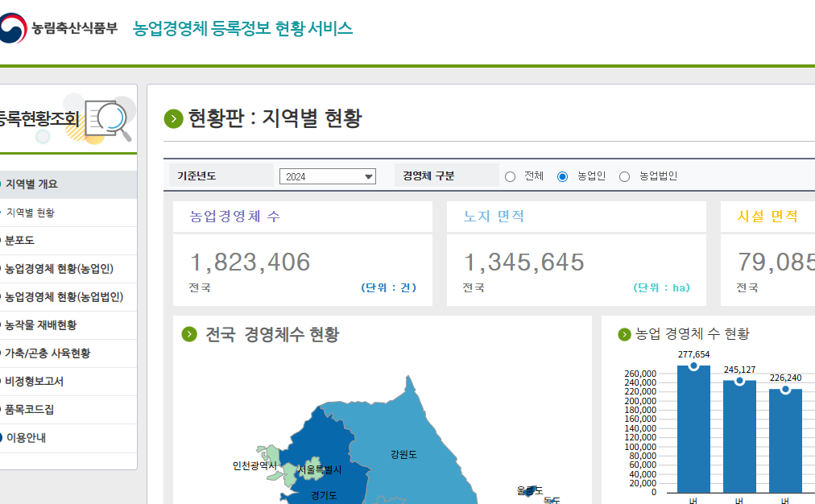Open the 품목코드집 sidebar link
815x504 pixels.
35,410
